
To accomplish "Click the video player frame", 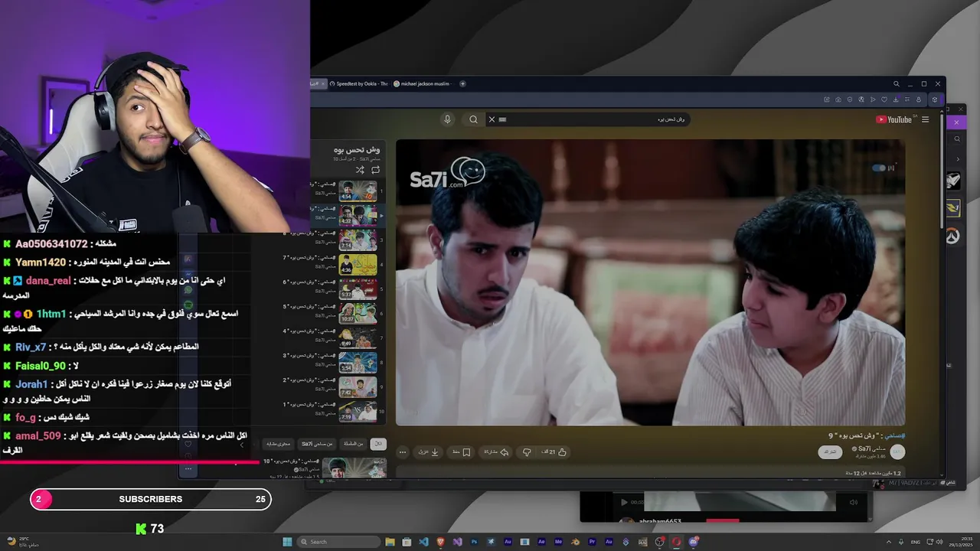I will tap(650, 282).
